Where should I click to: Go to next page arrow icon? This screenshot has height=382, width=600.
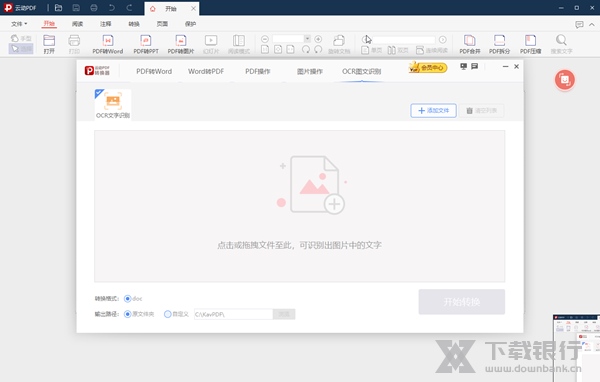(443, 39)
